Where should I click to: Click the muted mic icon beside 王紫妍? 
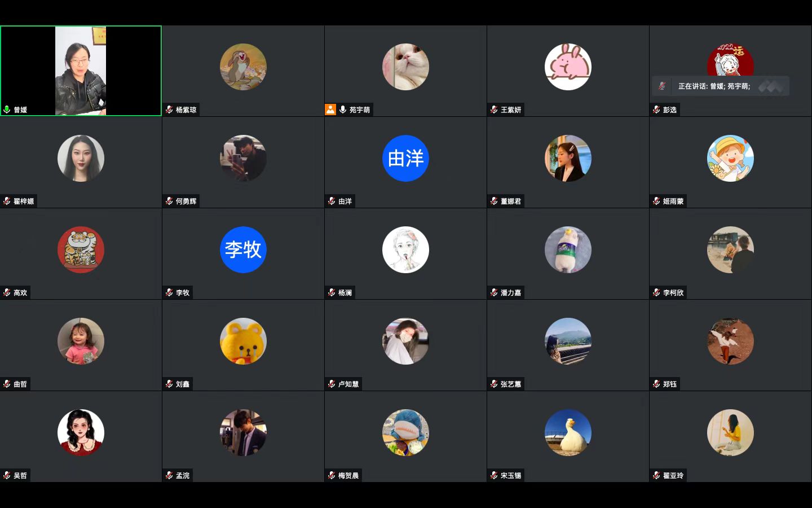(494, 110)
